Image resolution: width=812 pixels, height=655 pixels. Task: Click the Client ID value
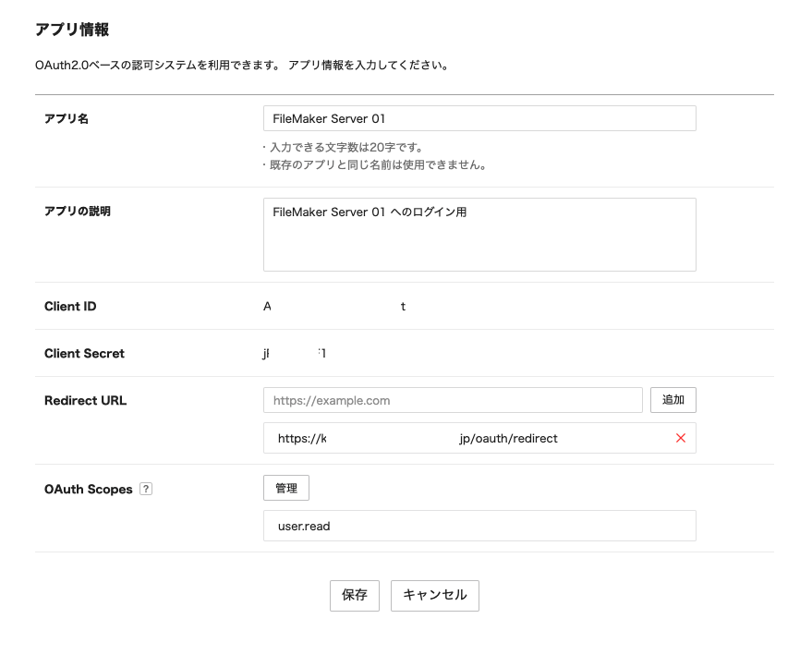[334, 307]
